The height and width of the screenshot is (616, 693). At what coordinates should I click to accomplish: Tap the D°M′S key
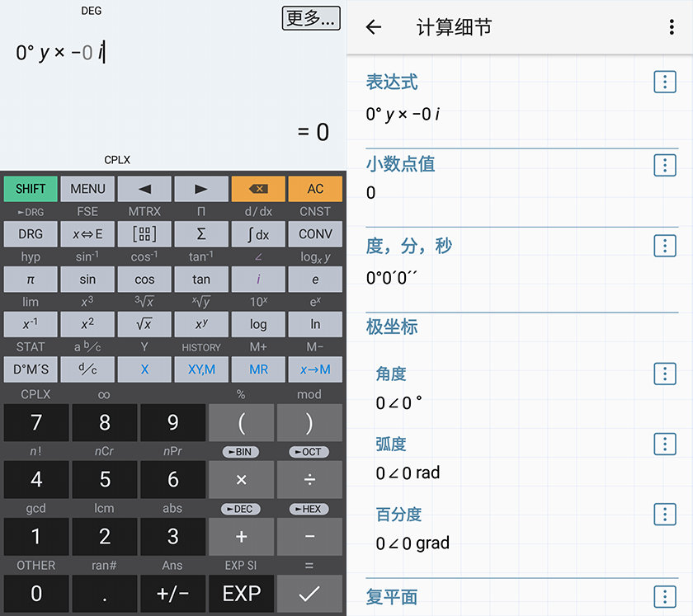click(x=31, y=369)
